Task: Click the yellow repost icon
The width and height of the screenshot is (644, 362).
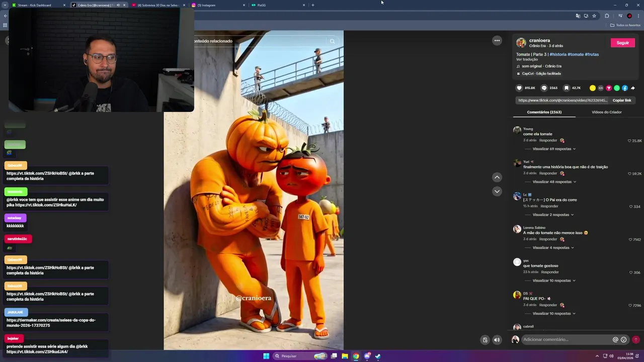Action: 593,88
